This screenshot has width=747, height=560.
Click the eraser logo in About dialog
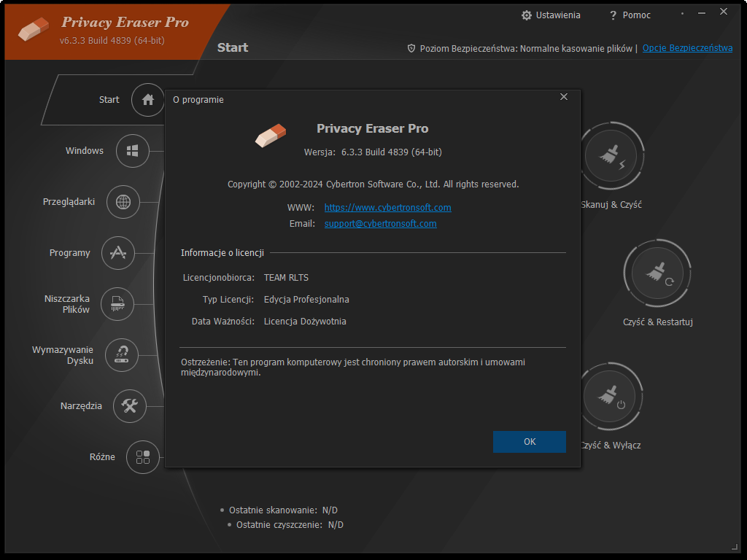[271, 135]
